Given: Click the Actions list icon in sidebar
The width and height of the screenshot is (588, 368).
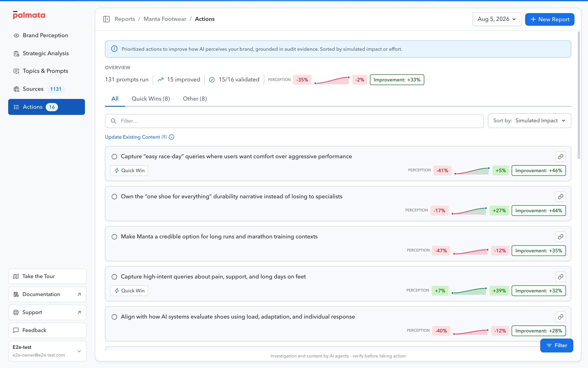Looking at the screenshot, I should (16, 107).
